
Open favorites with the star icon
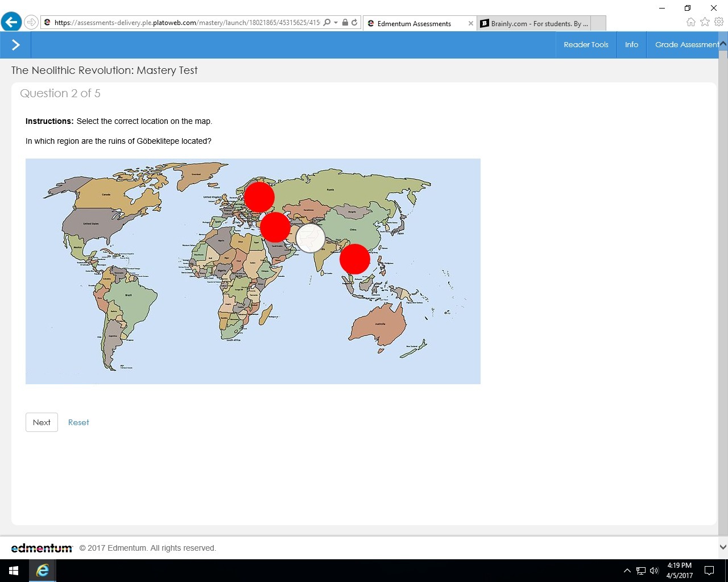click(x=705, y=22)
